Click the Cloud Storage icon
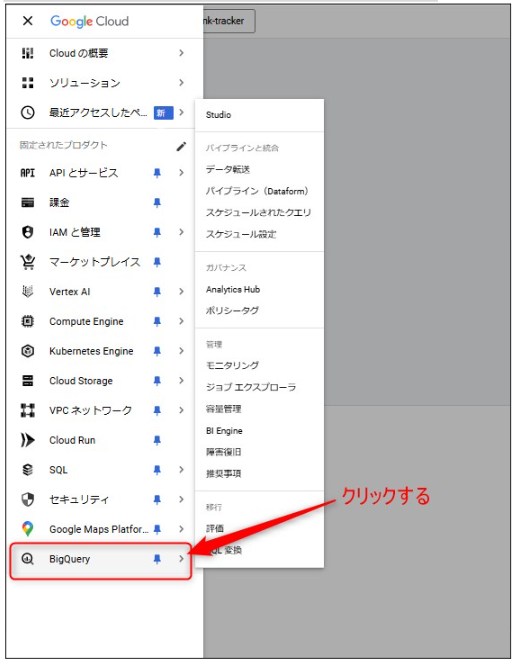Image resolution: width=516 pixels, height=666 pixels. point(28,381)
